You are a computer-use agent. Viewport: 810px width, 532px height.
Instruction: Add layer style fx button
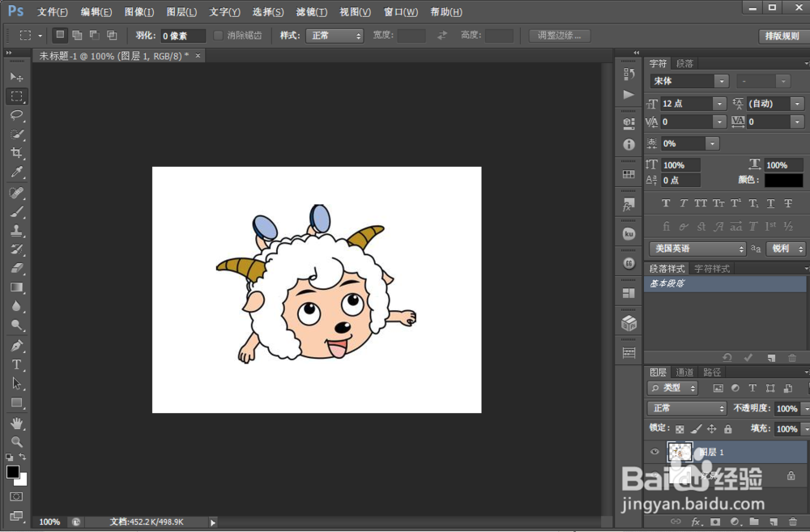click(696, 521)
